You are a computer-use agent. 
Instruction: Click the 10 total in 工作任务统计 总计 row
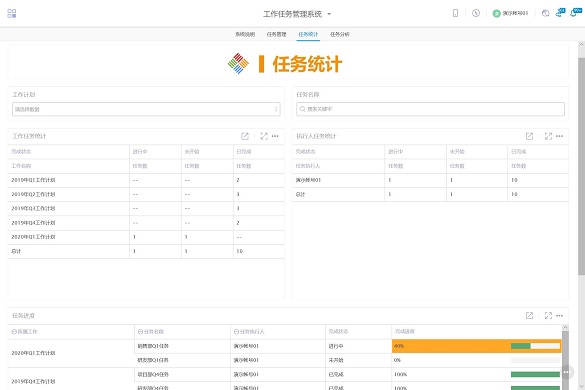[240, 251]
